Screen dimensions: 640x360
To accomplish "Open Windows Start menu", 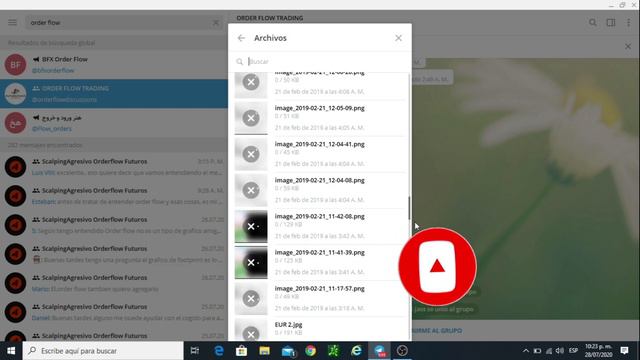I will pos(11,351).
